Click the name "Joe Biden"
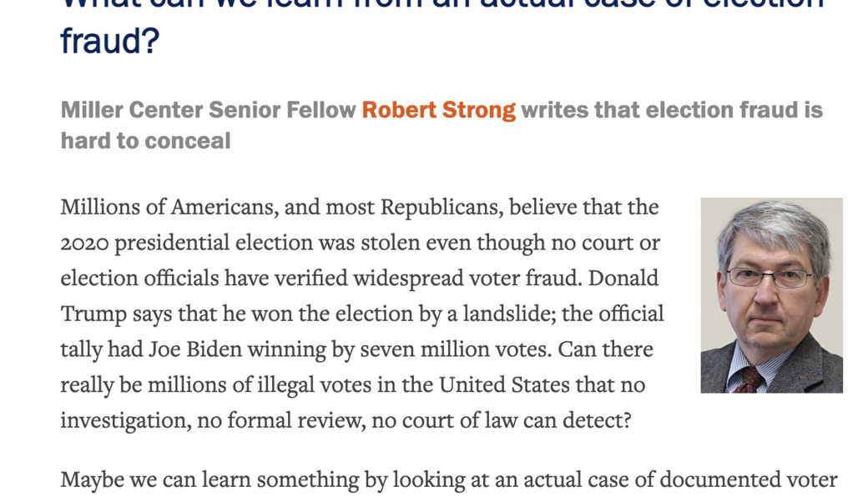The image size is (868, 502). point(195,350)
